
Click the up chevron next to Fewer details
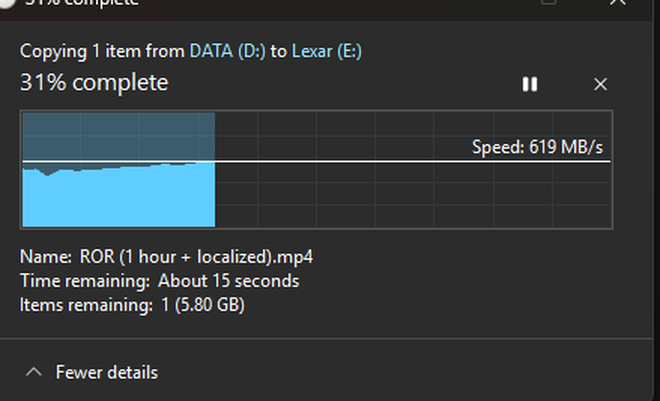34,372
